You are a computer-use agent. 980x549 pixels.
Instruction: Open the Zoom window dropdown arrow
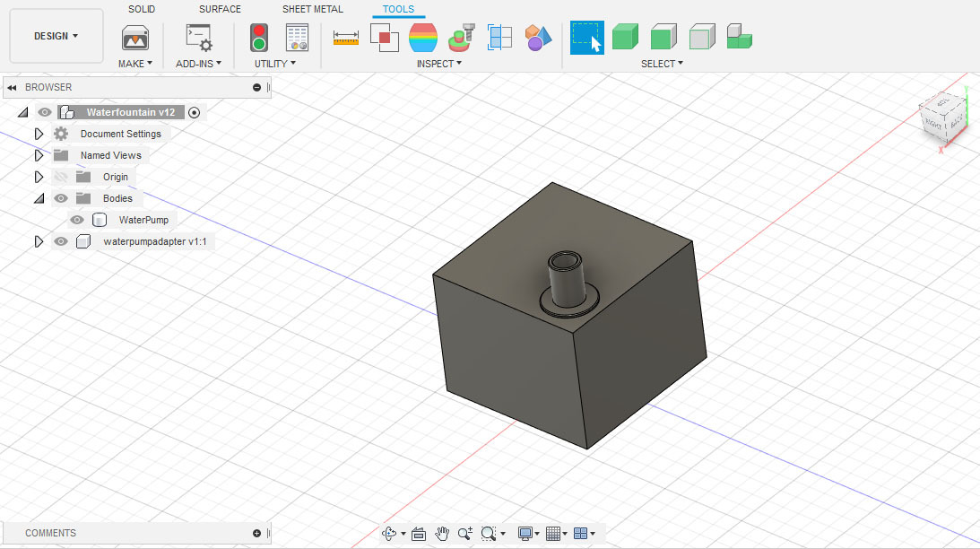503,534
